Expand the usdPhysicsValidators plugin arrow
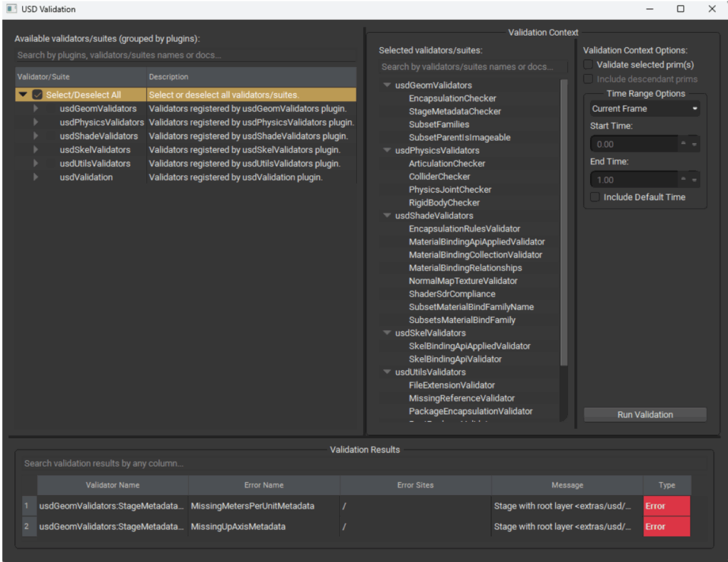 point(36,122)
